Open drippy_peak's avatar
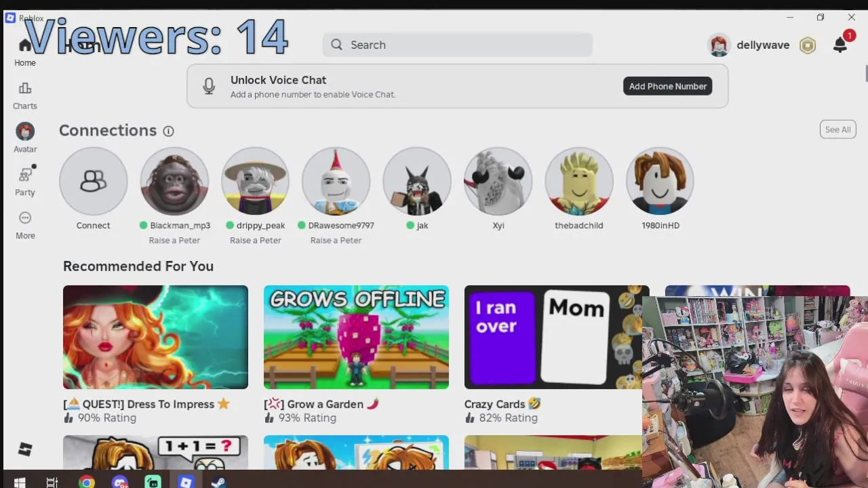The image size is (868, 488). pyautogui.click(x=255, y=181)
